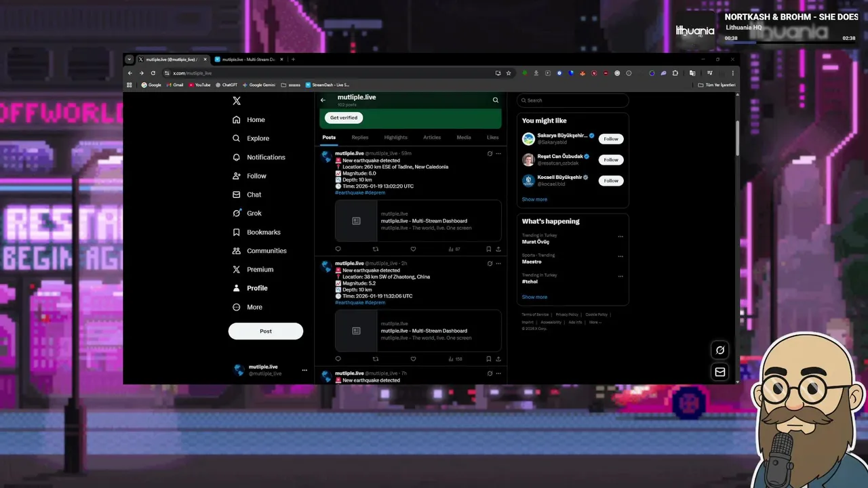Open a new browser tab
The image size is (868, 488).
293,60
